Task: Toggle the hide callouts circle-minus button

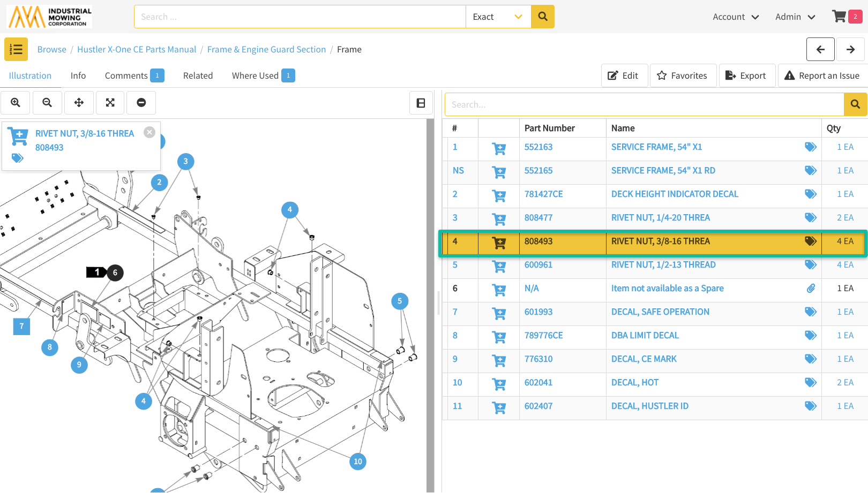Action: [x=141, y=102]
